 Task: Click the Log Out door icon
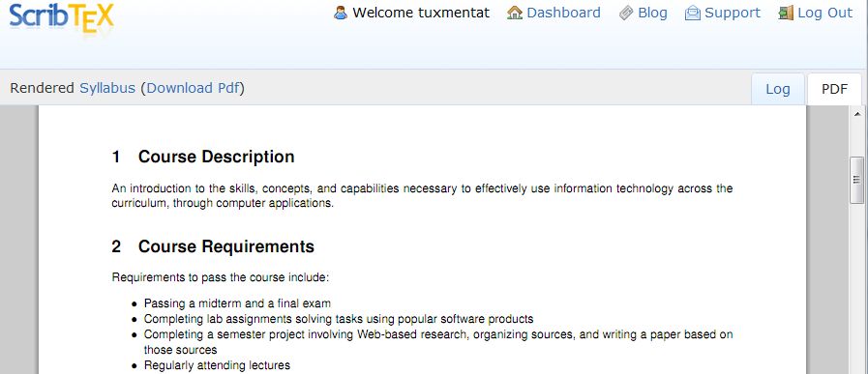coord(786,13)
